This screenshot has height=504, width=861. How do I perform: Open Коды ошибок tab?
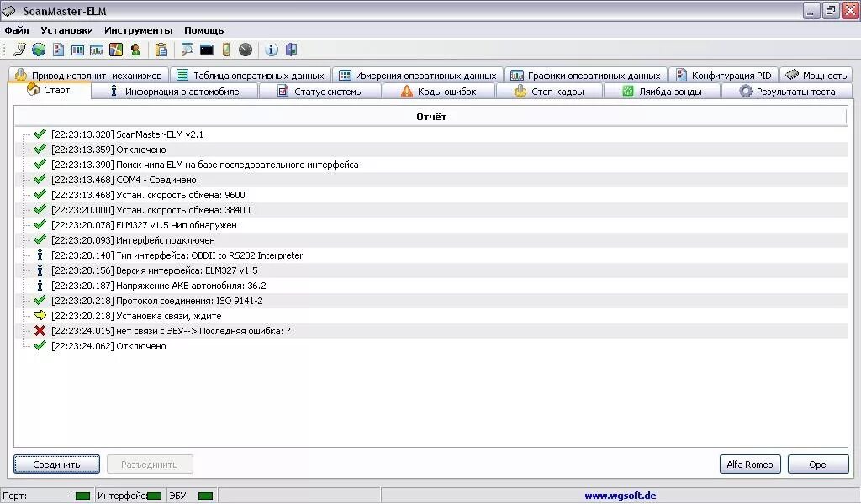point(439,92)
